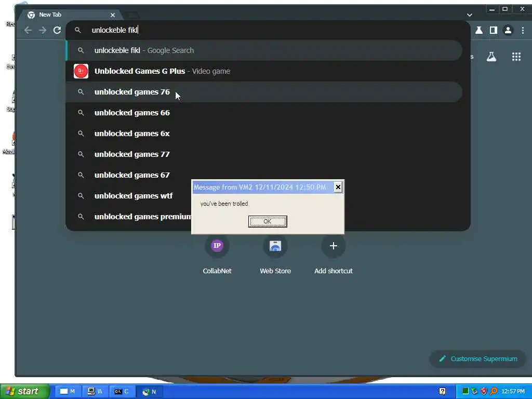Switch to taskbar item labeled M
The height and width of the screenshot is (399, 532).
click(68, 391)
